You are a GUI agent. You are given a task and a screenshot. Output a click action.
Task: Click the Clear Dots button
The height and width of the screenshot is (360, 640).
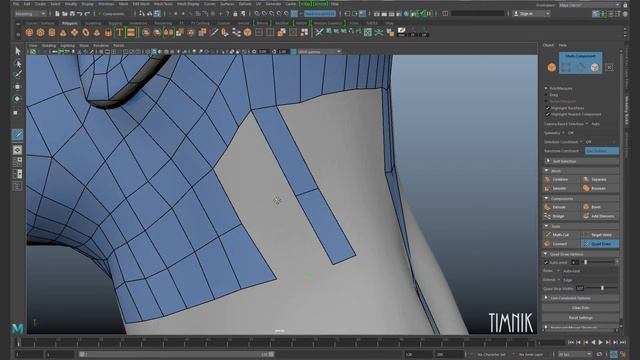pos(580,308)
